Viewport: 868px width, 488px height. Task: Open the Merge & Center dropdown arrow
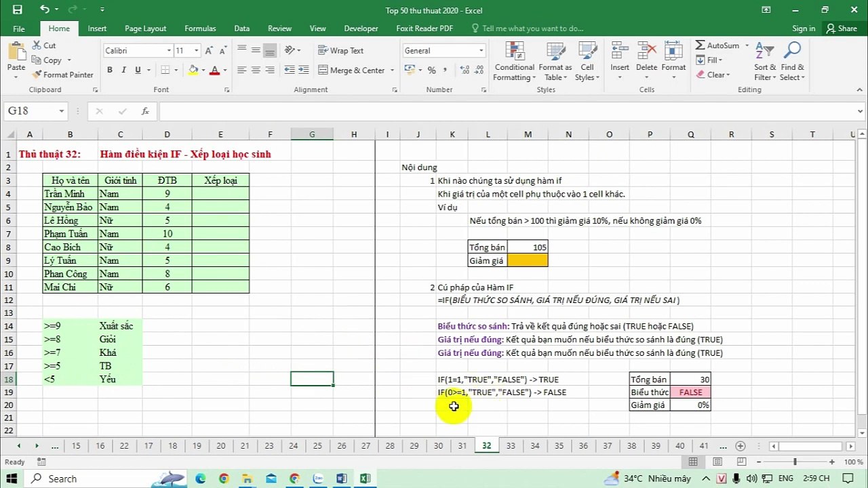pos(391,70)
